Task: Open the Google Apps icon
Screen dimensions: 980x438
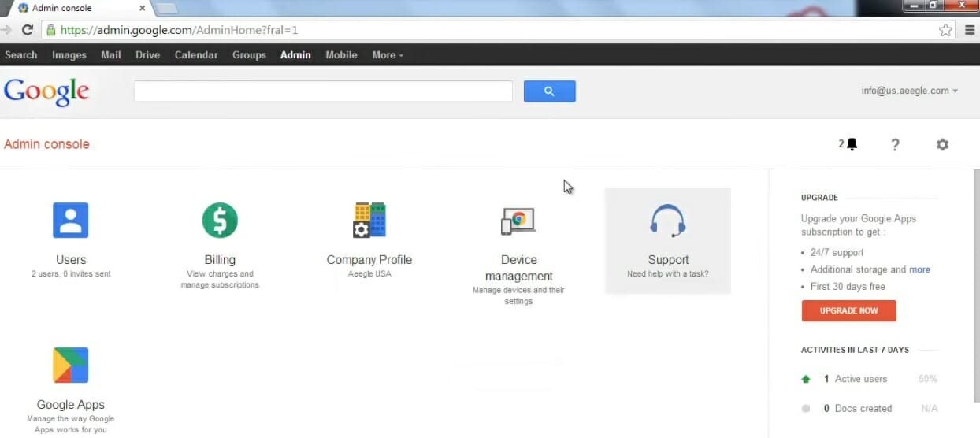Action: 71,366
